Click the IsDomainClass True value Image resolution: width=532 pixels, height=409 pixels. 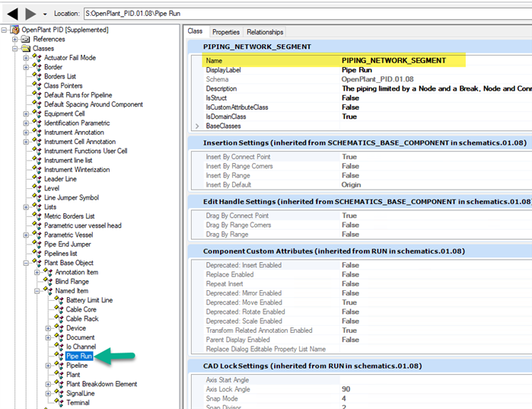tap(349, 117)
